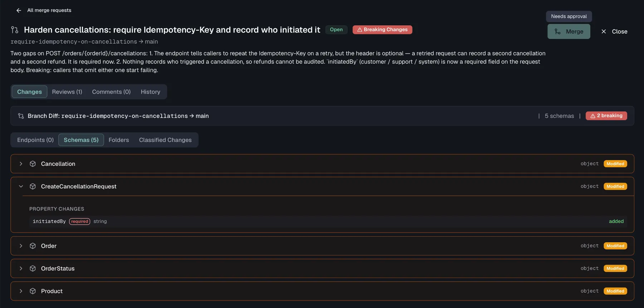Click the Breaking Changes warning badge

tap(382, 30)
